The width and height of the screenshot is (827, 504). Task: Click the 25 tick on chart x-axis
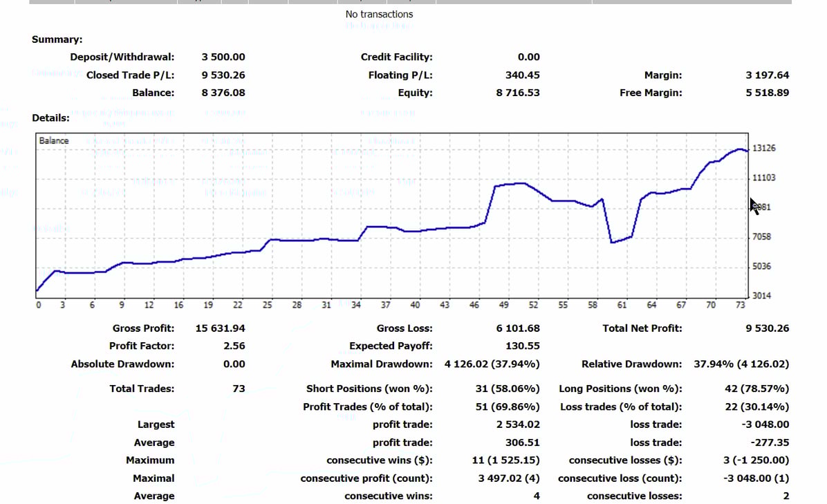(x=268, y=305)
